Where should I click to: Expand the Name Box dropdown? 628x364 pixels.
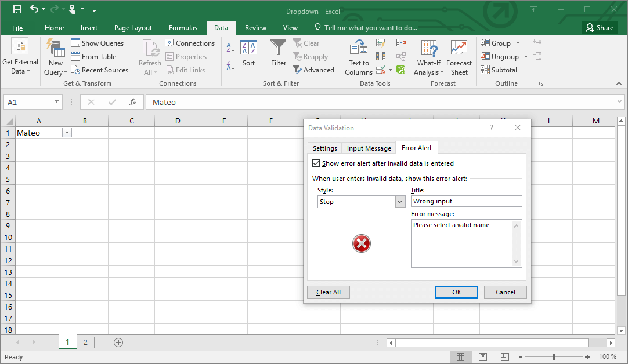[x=56, y=101]
